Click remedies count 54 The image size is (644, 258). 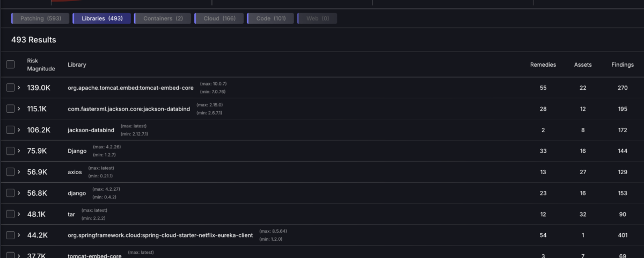543,235
